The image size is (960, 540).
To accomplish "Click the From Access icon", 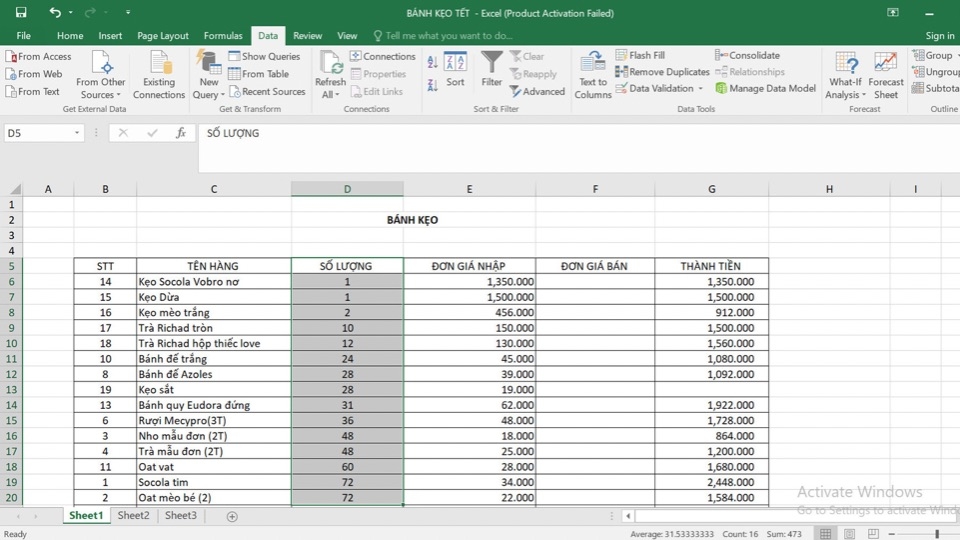I will point(10,56).
